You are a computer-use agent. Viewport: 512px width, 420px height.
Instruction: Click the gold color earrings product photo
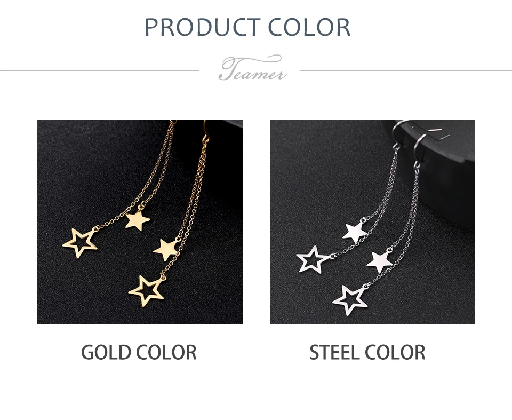[x=140, y=222]
